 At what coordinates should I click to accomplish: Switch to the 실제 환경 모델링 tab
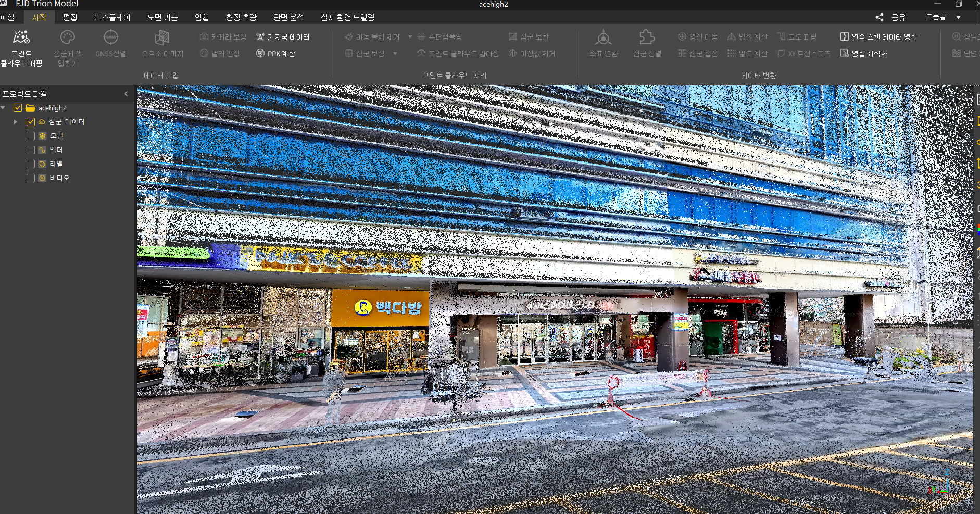[348, 17]
